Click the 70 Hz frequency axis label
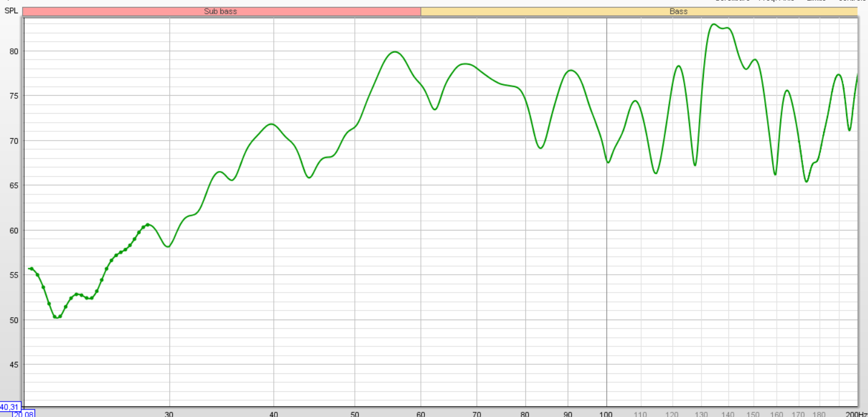Screen dimensions: 868x417 point(476,414)
